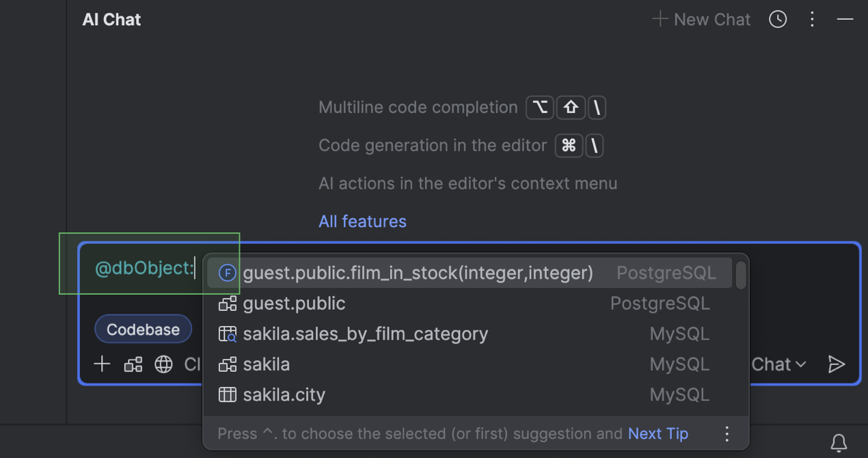Start a New Chat
This screenshot has height=458, width=868.
pyautogui.click(x=702, y=20)
